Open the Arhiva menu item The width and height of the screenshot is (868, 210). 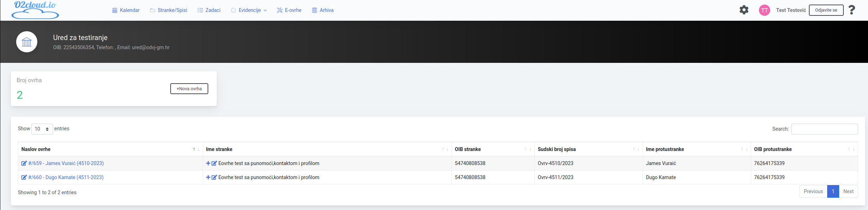[x=323, y=10]
